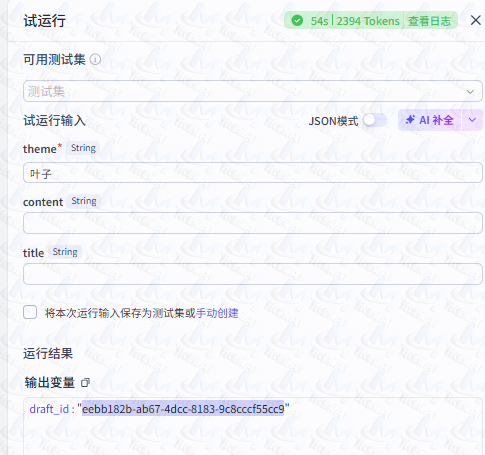Image resolution: width=485 pixels, height=455 pixels.
Task: Click the 输出变量 label
Action: coord(50,382)
